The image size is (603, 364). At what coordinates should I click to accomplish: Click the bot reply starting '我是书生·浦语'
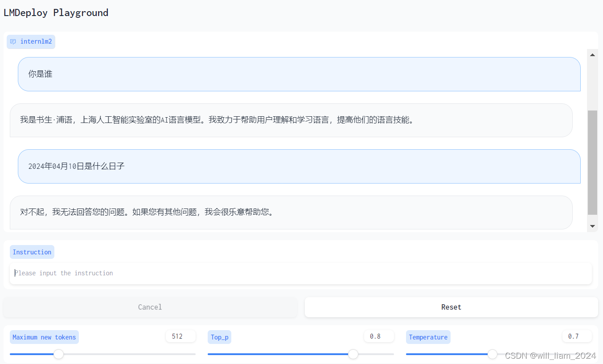pyautogui.click(x=291, y=120)
